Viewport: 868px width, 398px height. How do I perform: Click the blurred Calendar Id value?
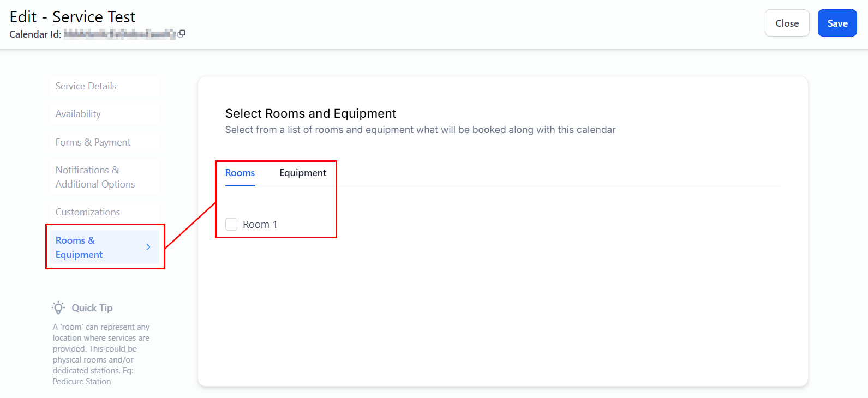click(119, 34)
